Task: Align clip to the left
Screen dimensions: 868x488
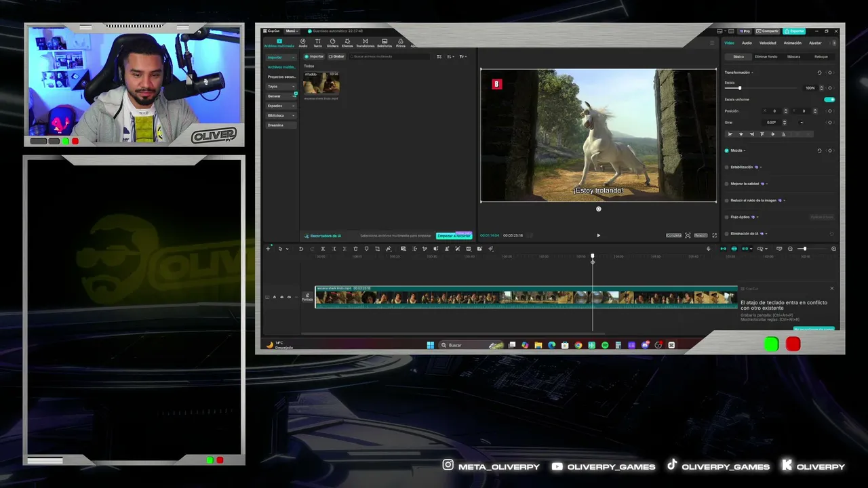Action: pos(730,134)
